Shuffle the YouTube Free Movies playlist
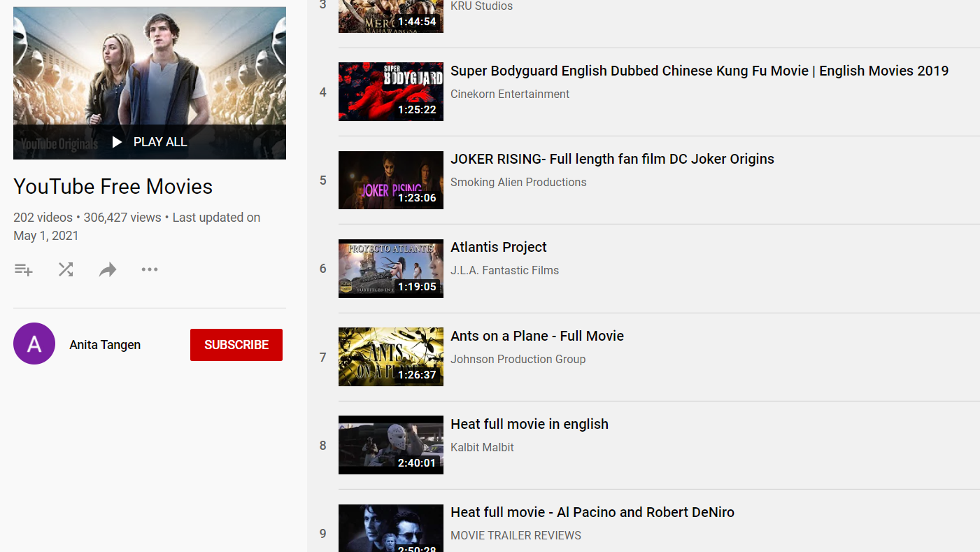 coord(66,269)
